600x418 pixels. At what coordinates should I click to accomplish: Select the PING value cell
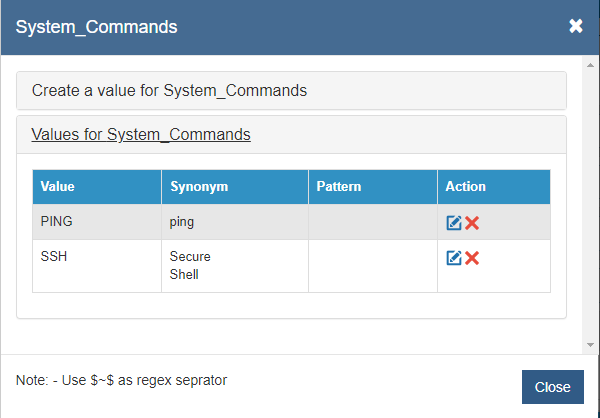(x=56, y=222)
